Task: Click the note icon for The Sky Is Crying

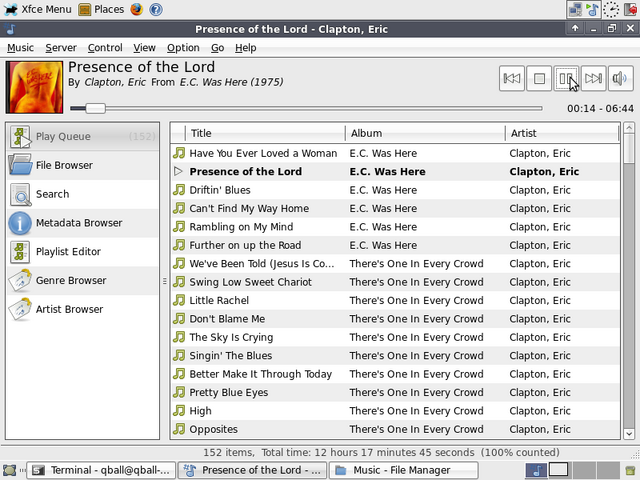Action: pos(179,337)
